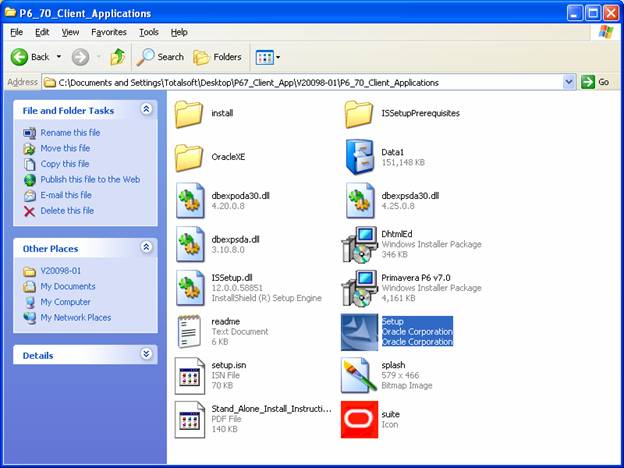Collapse the Other Places panel
This screenshot has height=468, width=624.
[x=146, y=248]
